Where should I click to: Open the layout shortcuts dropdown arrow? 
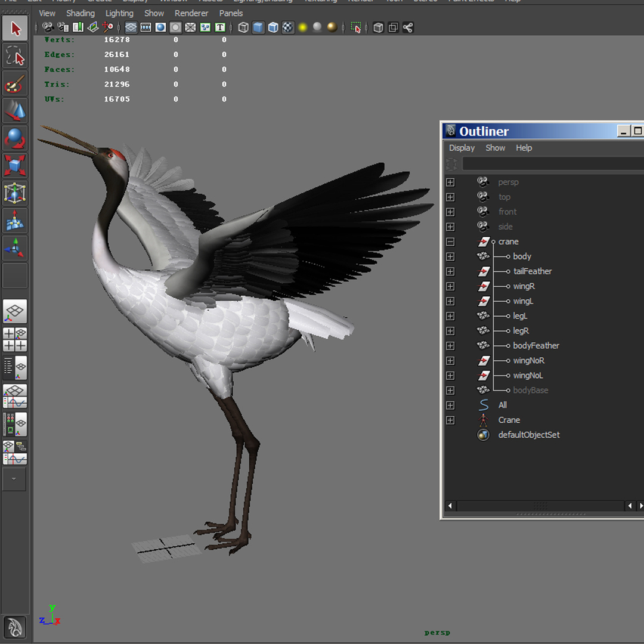[x=14, y=479]
